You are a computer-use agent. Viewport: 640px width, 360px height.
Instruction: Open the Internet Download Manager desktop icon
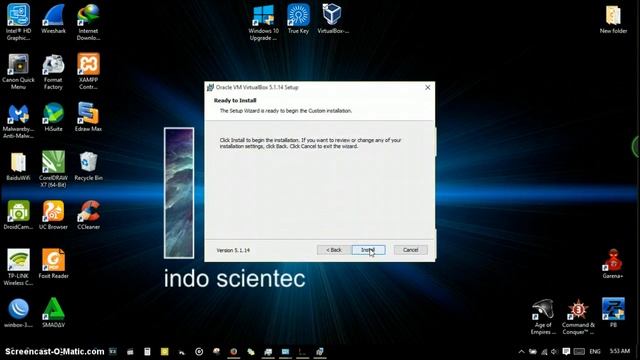click(88, 22)
